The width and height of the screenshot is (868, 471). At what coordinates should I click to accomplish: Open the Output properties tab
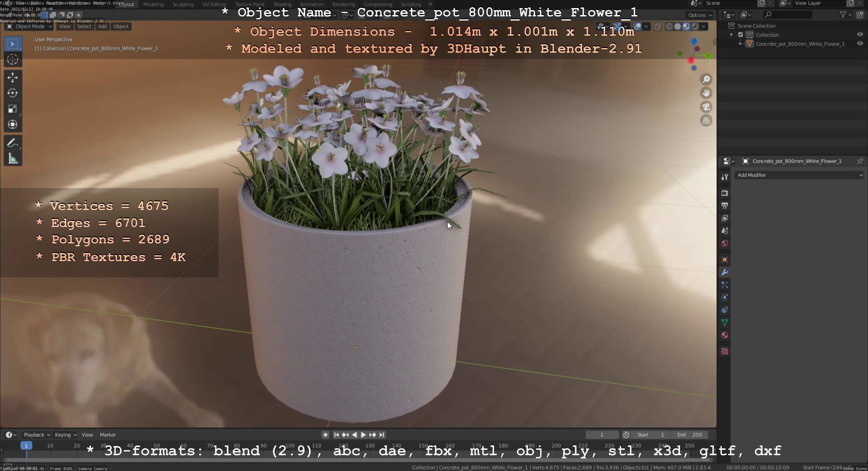click(725, 206)
